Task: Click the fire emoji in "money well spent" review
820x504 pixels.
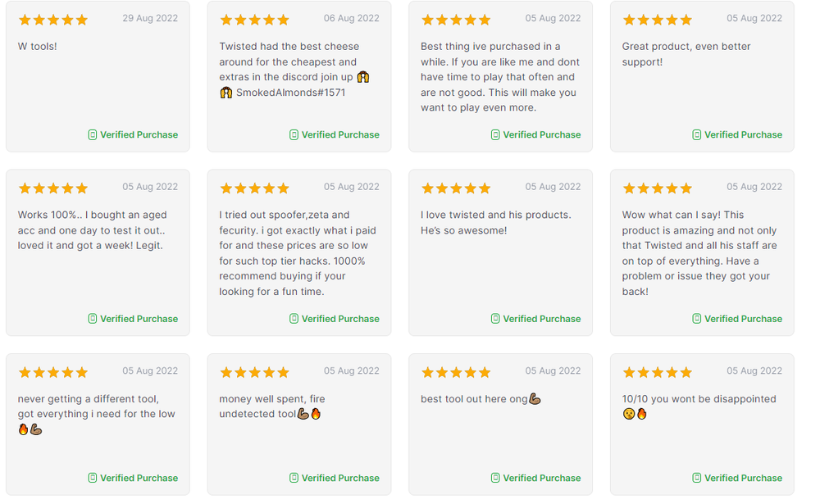Action: 316,415
